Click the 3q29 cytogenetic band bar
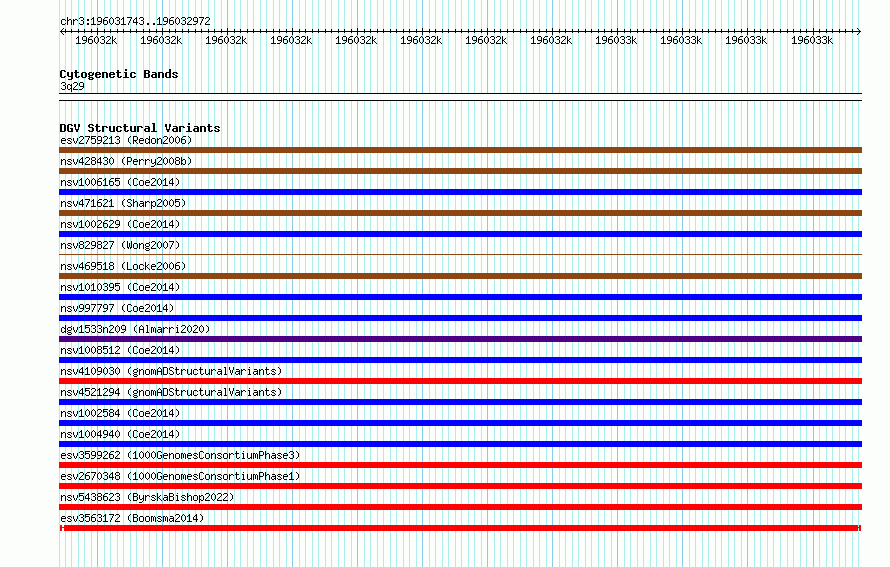The image size is (890, 567). (460, 97)
